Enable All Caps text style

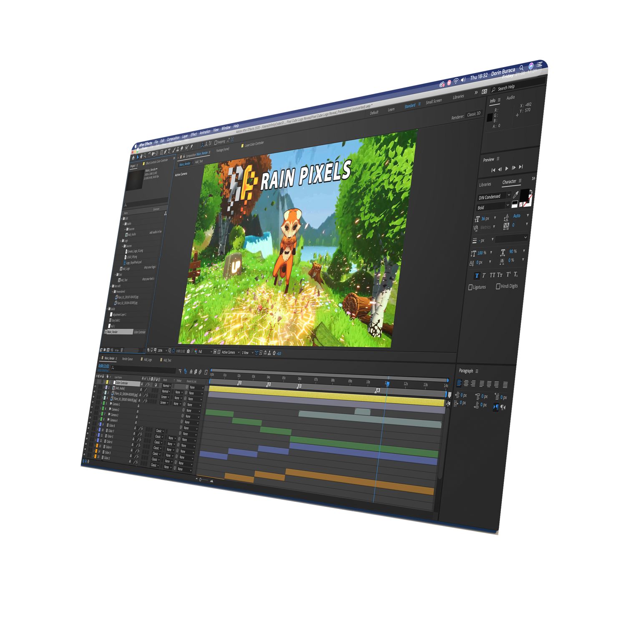[x=492, y=275]
